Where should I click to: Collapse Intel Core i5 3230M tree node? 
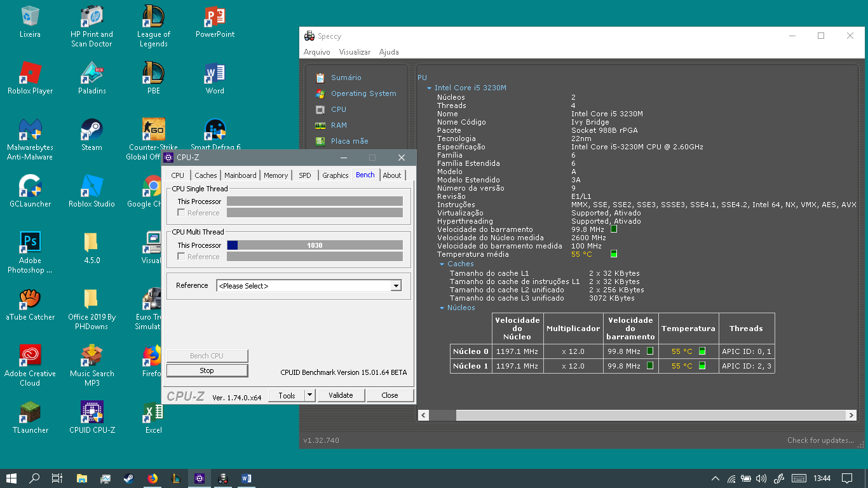click(430, 88)
